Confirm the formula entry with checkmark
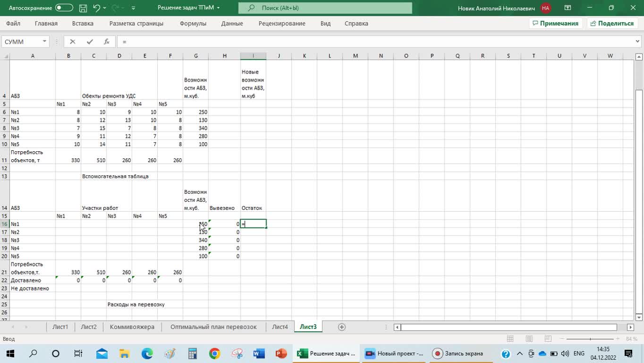 coord(90,42)
